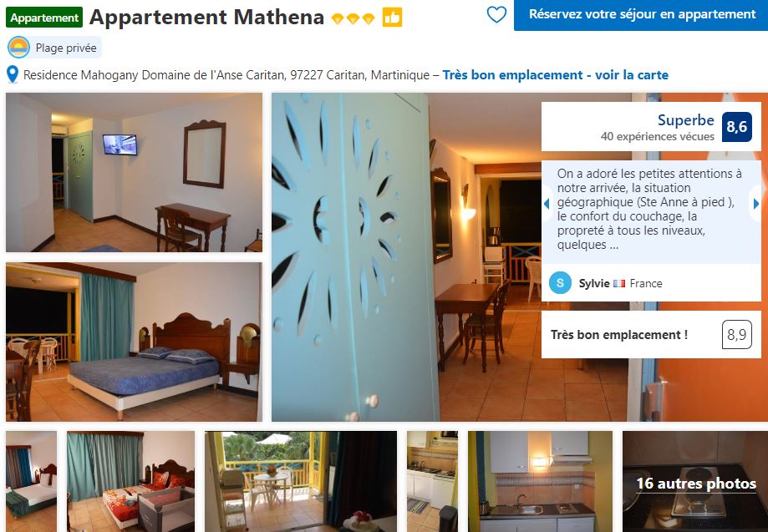Click the blue map pin icon
The width and height of the screenshot is (768, 532).
(x=13, y=75)
